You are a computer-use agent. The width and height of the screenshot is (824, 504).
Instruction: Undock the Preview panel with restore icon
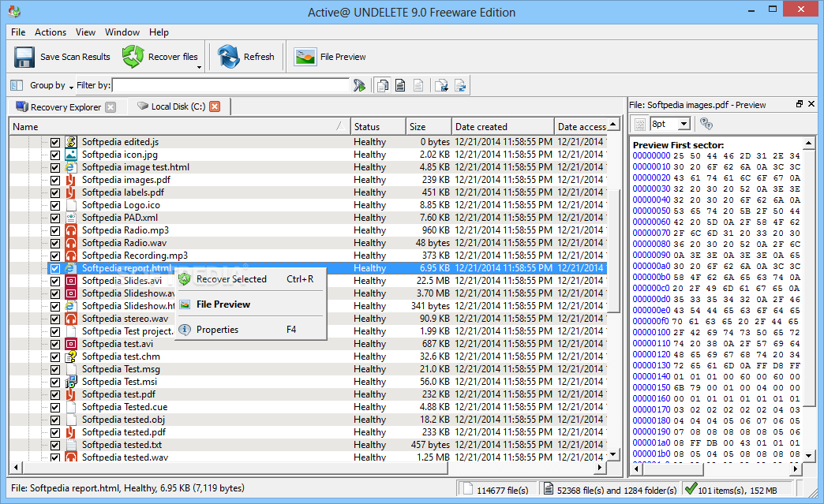[x=800, y=104]
